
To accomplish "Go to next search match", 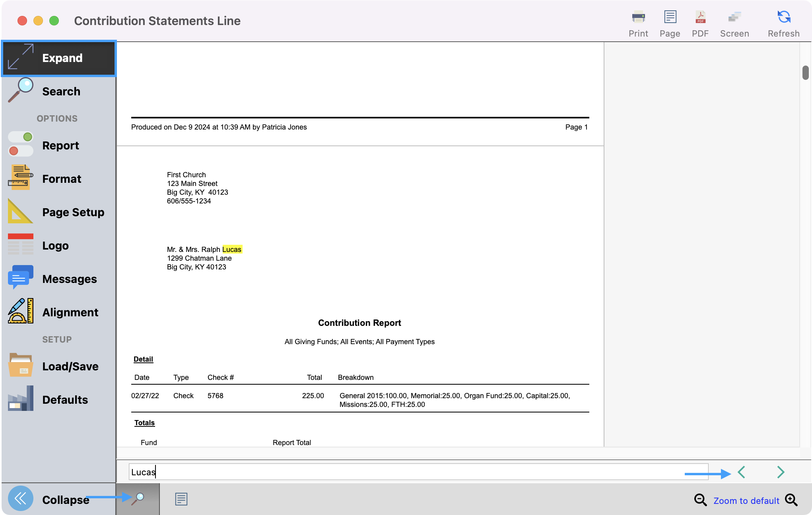I will click(x=781, y=472).
